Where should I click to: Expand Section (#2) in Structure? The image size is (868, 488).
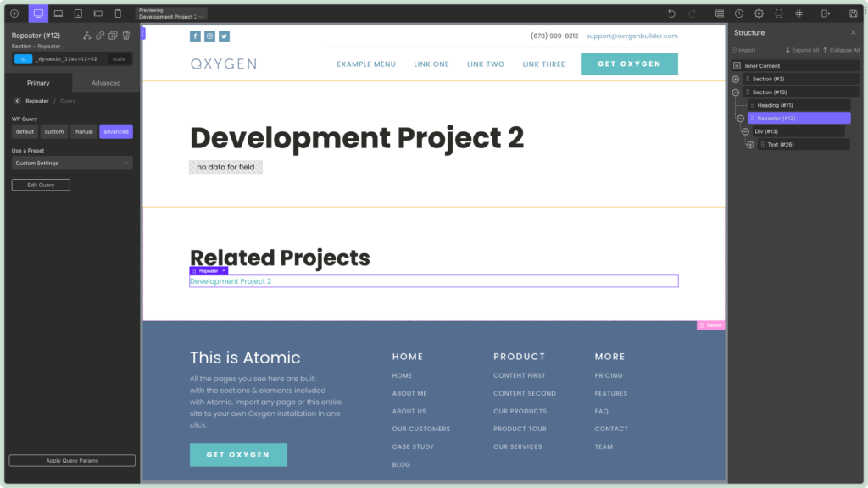736,79
